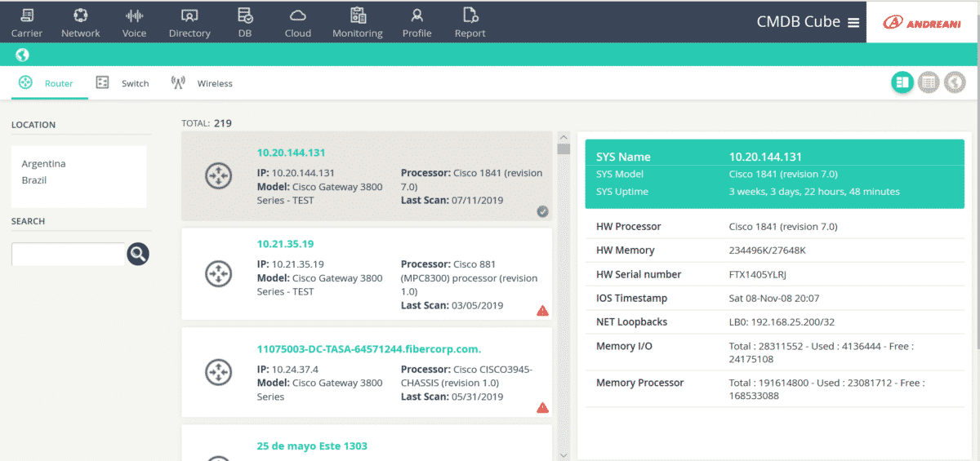
Task: Open the Voice section
Action: tap(134, 23)
